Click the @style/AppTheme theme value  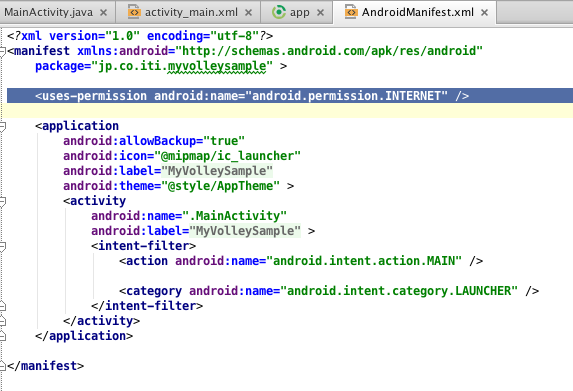tap(220, 186)
